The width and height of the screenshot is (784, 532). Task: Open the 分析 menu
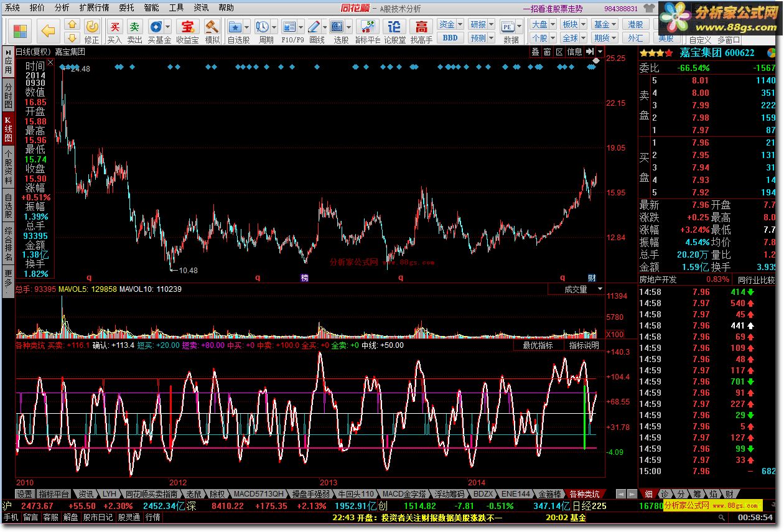pyautogui.click(x=62, y=7)
